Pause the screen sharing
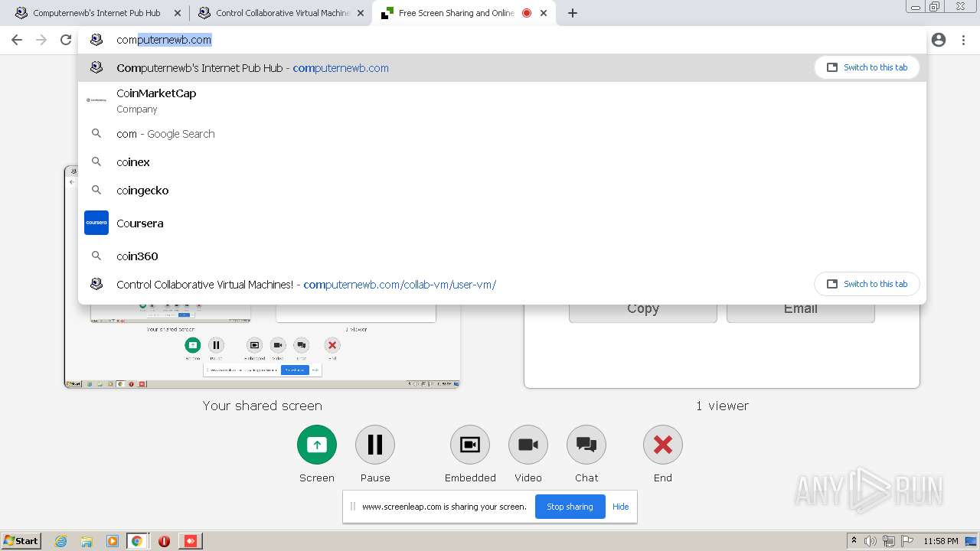This screenshot has width=980, height=551. (x=375, y=445)
